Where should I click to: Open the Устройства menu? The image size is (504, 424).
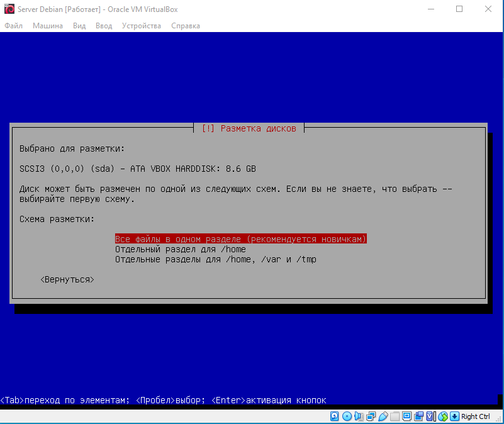pos(142,26)
